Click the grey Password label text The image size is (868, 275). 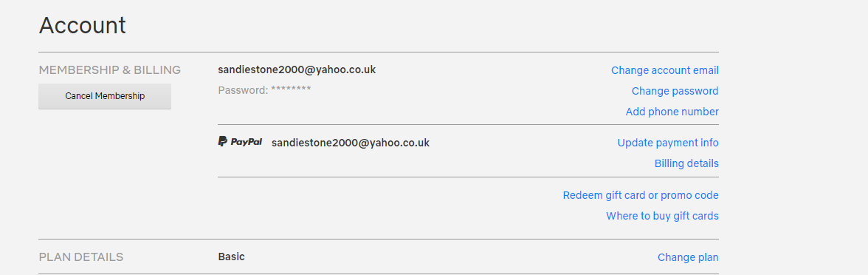coord(243,90)
